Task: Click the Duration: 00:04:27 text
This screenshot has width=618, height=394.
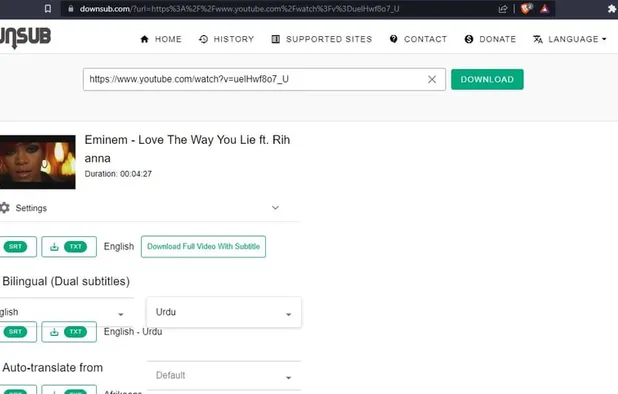Action: pos(118,174)
